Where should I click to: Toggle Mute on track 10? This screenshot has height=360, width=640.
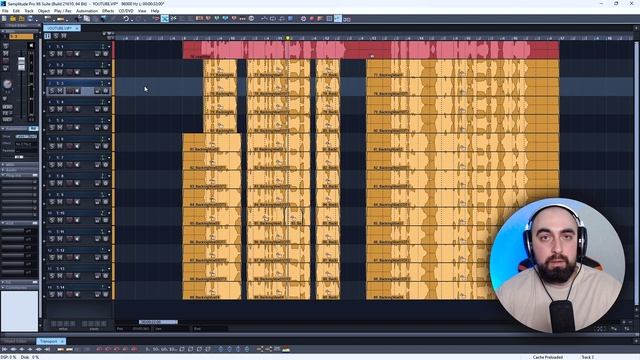[60, 220]
